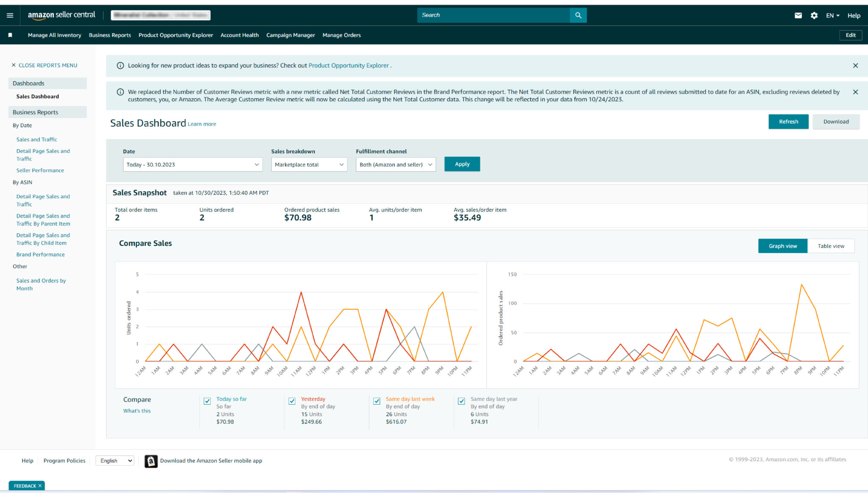Open Manage Orders
The width and height of the screenshot is (868, 500).
(342, 35)
